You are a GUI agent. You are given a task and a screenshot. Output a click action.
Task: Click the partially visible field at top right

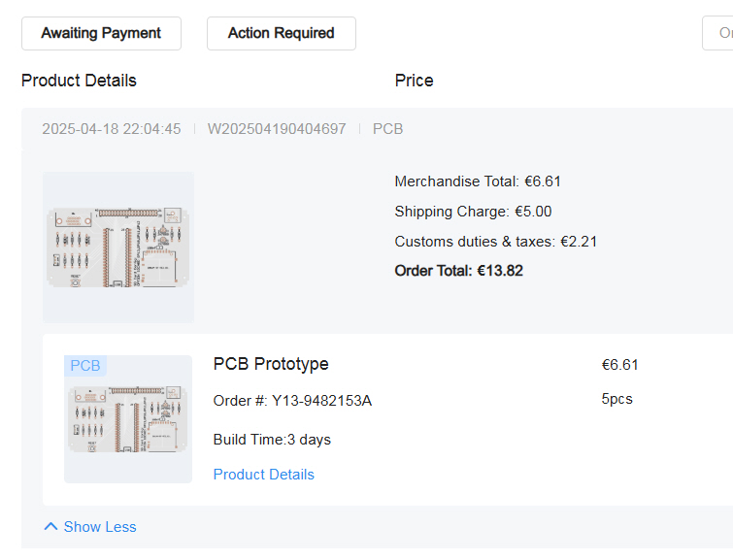tap(717, 33)
